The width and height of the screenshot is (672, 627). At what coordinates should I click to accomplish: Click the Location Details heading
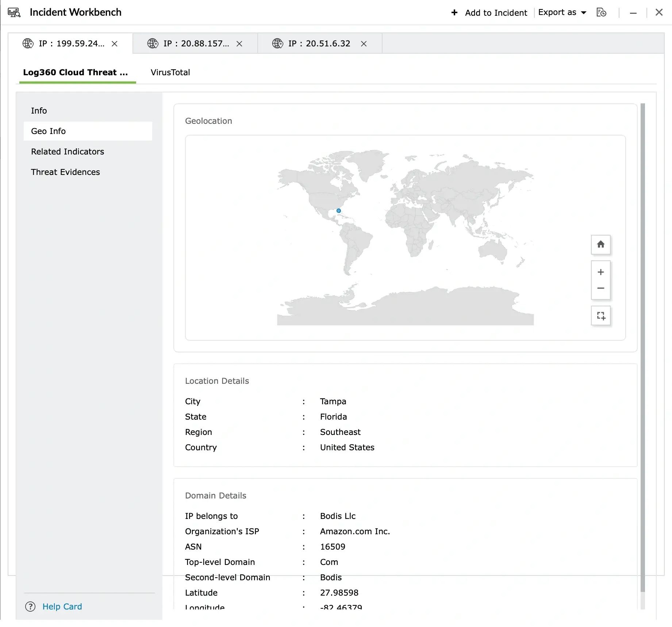tap(217, 381)
